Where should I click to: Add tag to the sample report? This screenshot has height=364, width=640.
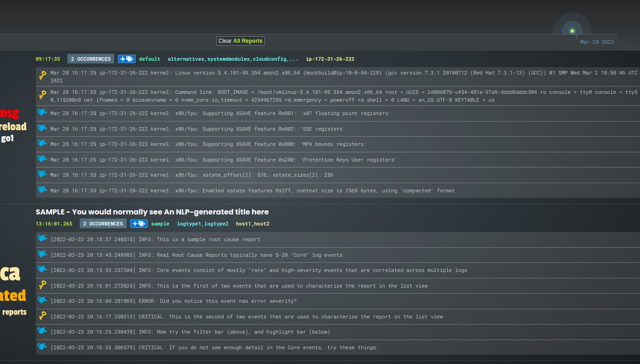[139, 224]
